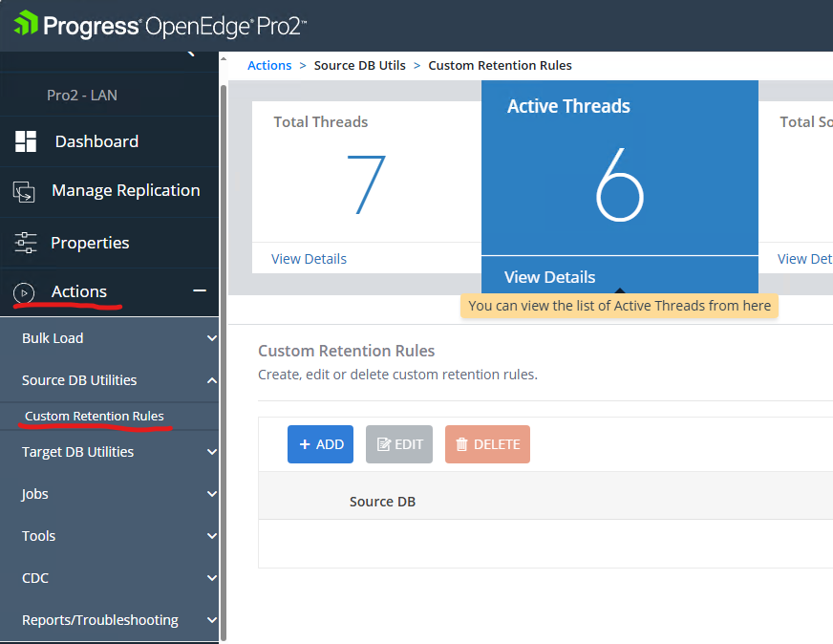The height and width of the screenshot is (644, 833).
Task: Click the Bulk Load label
Action: click(53, 338)
